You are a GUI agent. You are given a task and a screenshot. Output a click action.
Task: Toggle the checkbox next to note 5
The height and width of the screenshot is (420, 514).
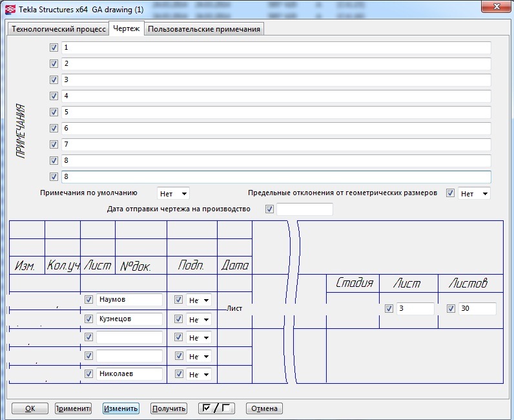tap(54, 112)
